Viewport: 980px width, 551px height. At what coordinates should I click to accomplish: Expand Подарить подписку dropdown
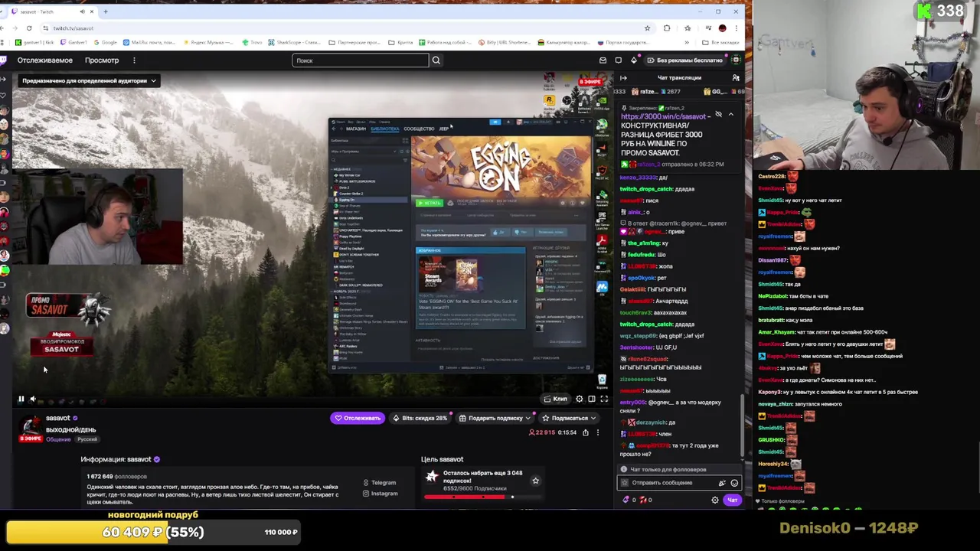click(495, 418)
